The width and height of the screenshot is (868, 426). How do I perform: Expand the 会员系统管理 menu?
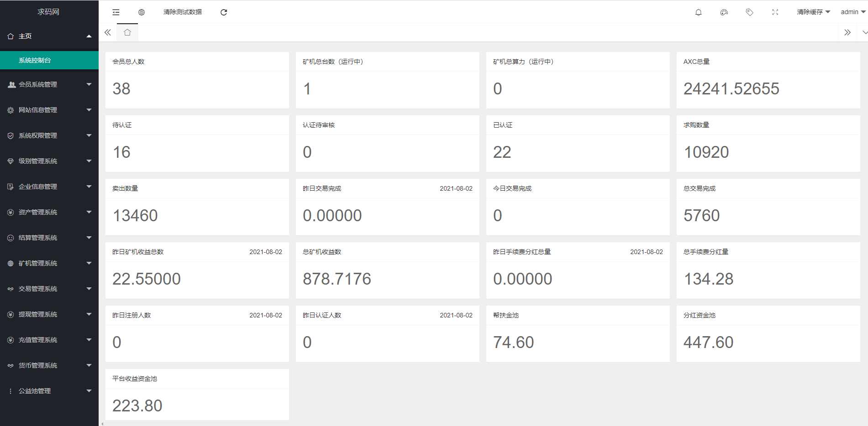49,84
